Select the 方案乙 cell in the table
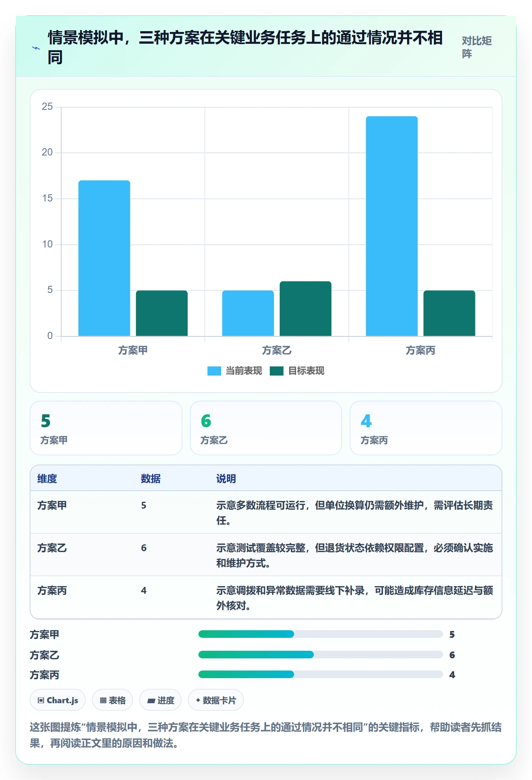 tap(52, 548)
